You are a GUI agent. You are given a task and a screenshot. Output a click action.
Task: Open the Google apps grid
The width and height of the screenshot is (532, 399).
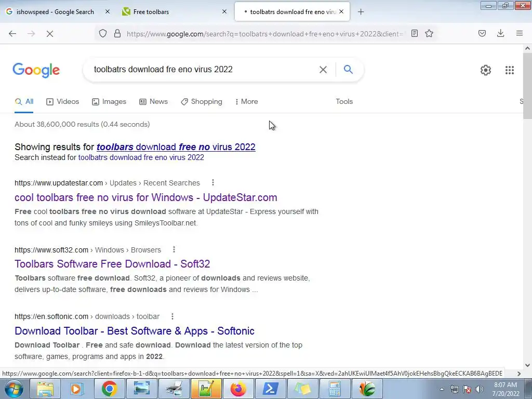(510, 70)
